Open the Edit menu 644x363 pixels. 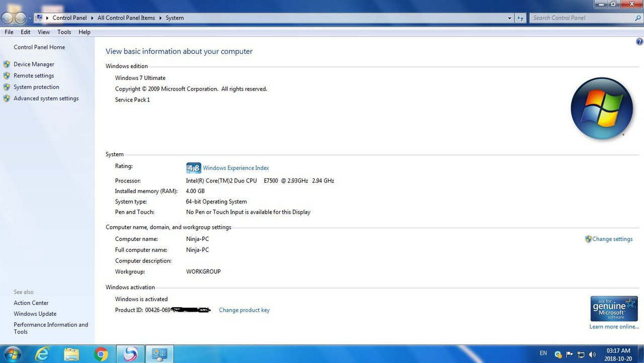click(26, 32)
